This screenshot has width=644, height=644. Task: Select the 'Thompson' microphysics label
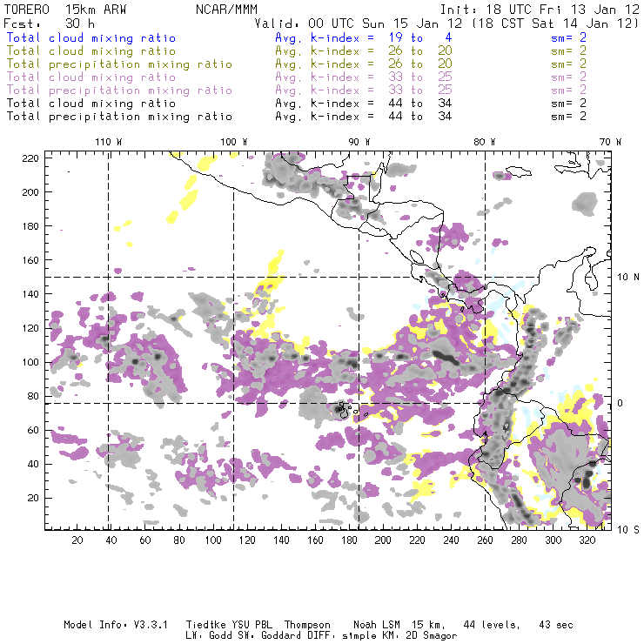coord(307,625)
